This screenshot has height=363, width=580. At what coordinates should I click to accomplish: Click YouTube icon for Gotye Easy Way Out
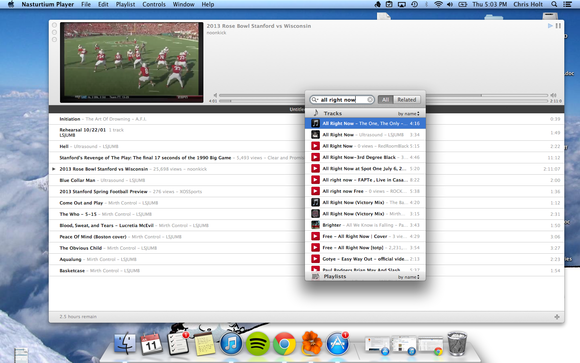pyautogui.click(x=315, y=259)
